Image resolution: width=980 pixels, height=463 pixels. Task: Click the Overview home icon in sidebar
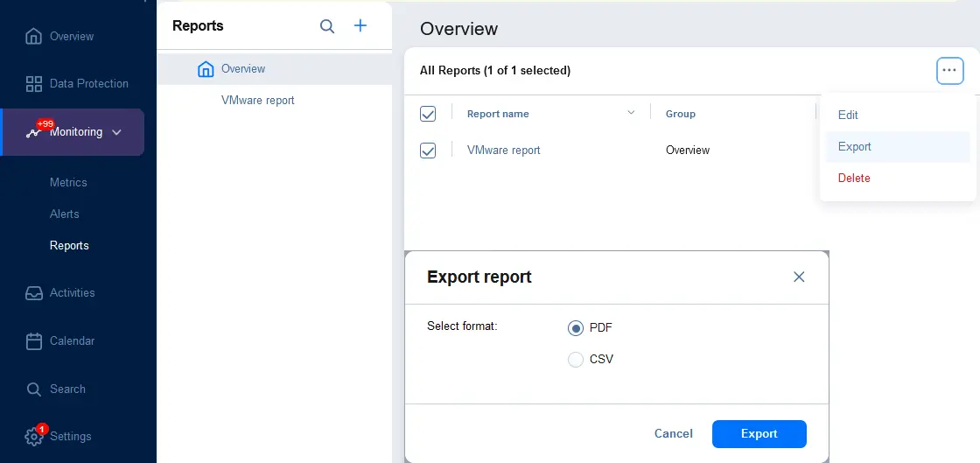click(x=33, y=36)
